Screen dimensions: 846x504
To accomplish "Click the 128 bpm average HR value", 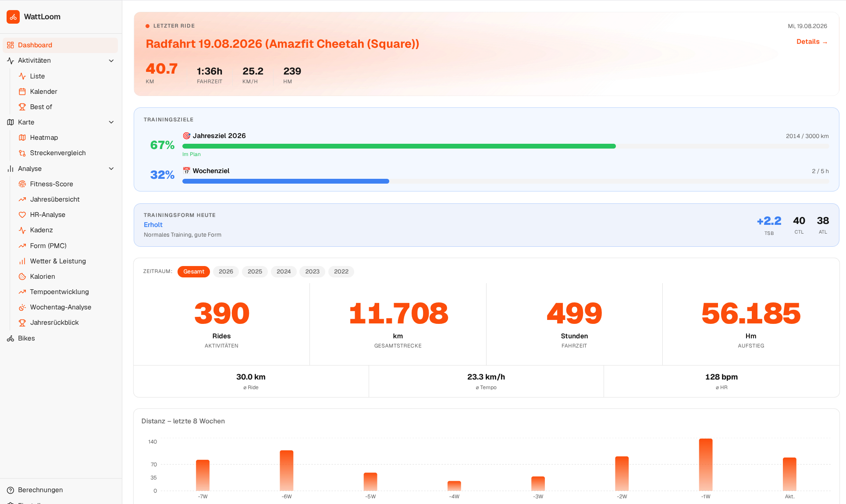I will [722, 377].
